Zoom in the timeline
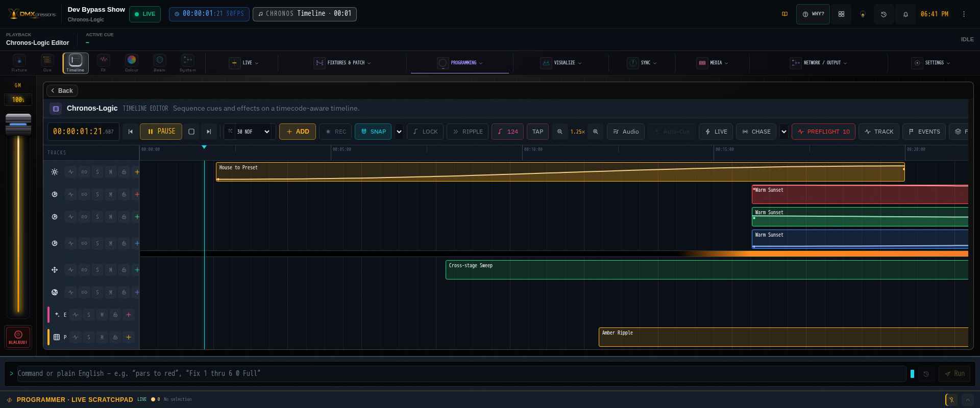The image size is (980, 408). tap(595, 132)
